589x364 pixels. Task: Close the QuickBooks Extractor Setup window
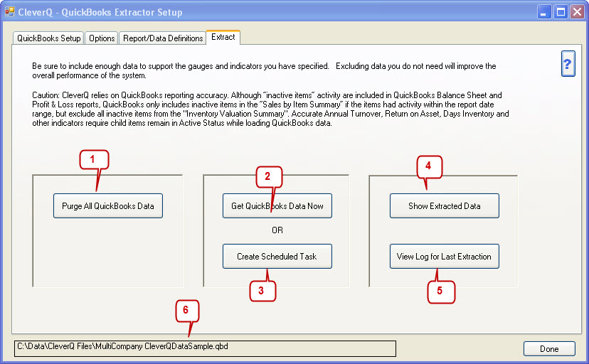pyautogui.click(x=577, y=12)
